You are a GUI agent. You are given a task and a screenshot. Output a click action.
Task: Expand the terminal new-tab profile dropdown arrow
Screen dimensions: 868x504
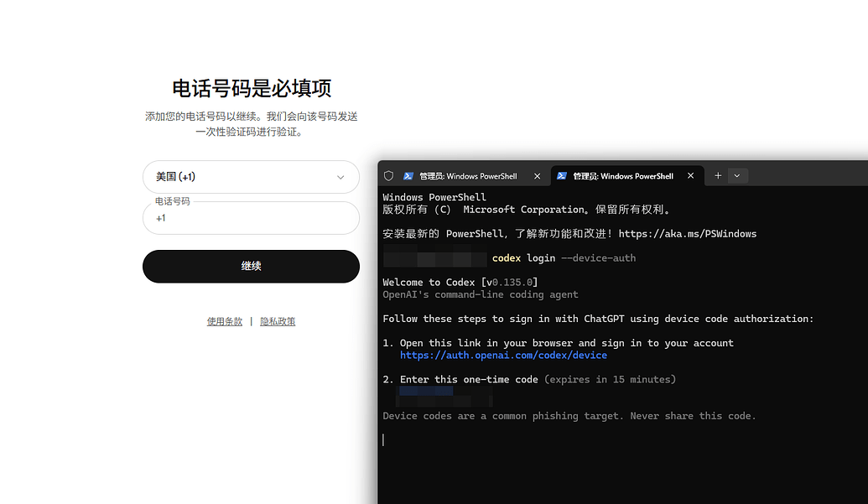pos(737,175)
